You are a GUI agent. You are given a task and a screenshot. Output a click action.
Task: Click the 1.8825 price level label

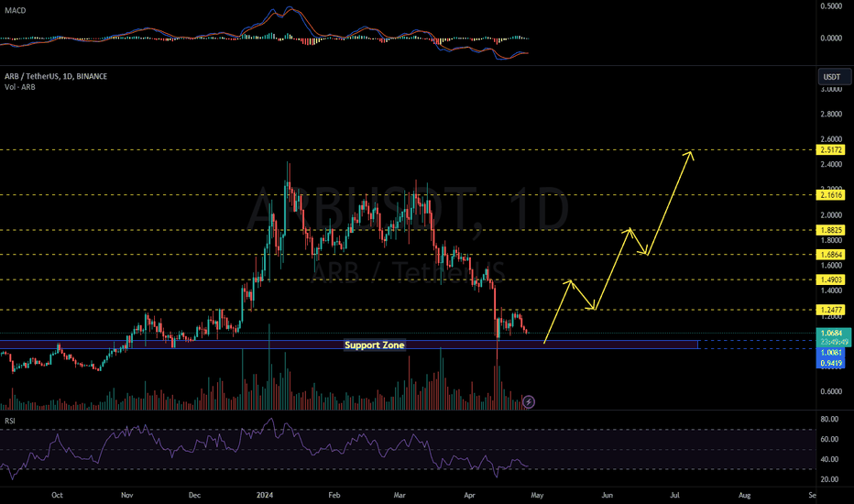pos(830,231)
